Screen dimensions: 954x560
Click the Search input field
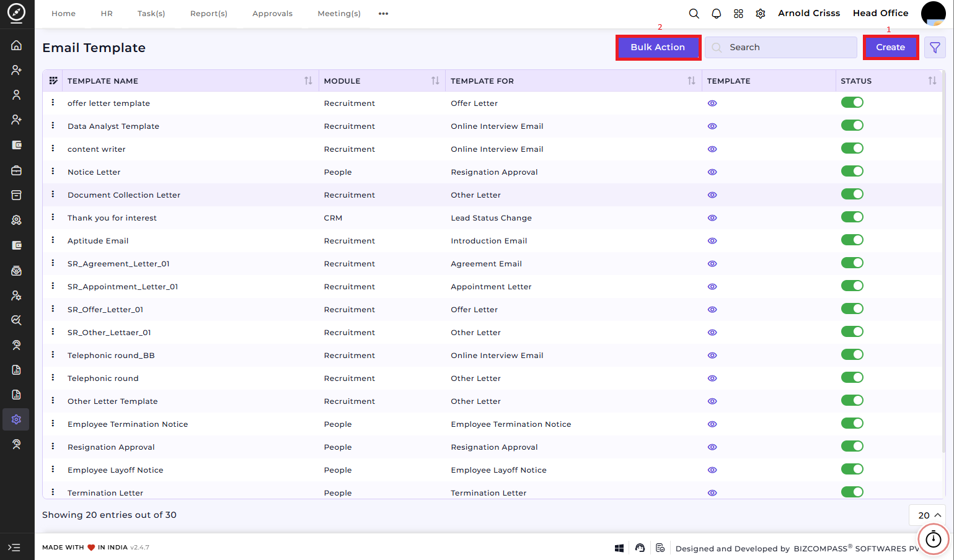point(781,48)
